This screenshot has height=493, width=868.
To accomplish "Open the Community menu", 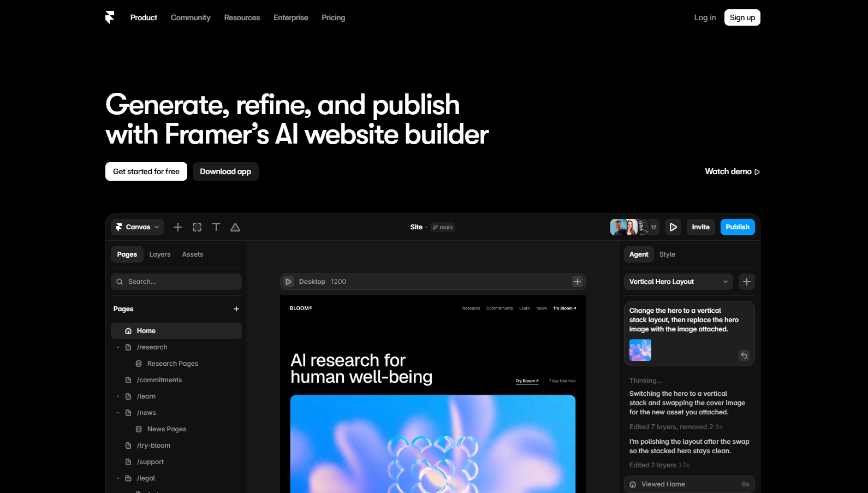I will click(191, 17).
